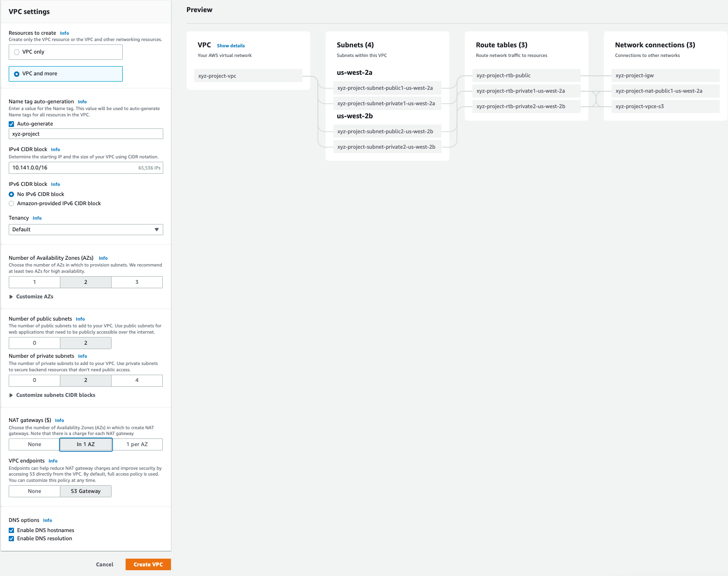Choose Amazon-provided IPv6 CIDR block option

click(x=12, y=203)
